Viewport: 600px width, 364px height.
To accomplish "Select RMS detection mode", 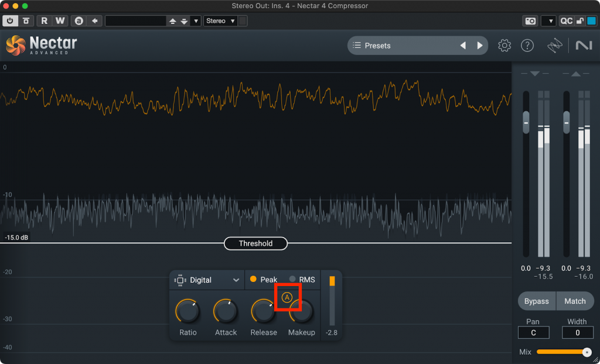I will pyautogui.click(x=301, y=280).
